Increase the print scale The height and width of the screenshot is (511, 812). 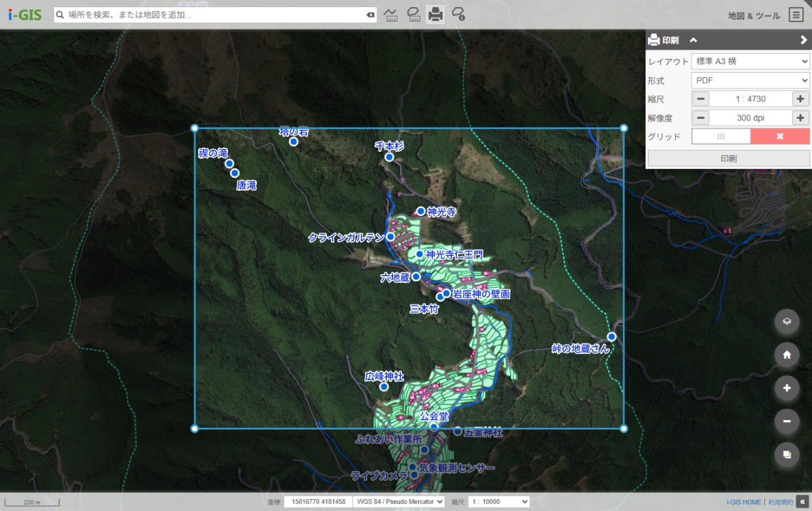click(800, 99)
